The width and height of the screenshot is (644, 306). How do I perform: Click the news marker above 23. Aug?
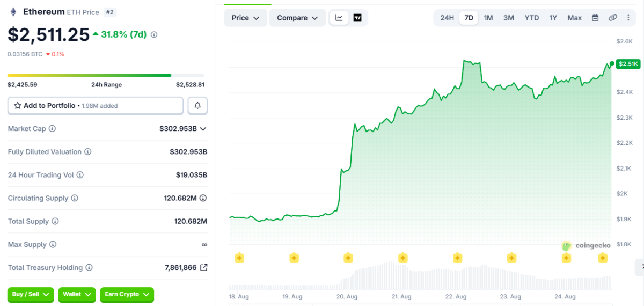pos(511,258)
